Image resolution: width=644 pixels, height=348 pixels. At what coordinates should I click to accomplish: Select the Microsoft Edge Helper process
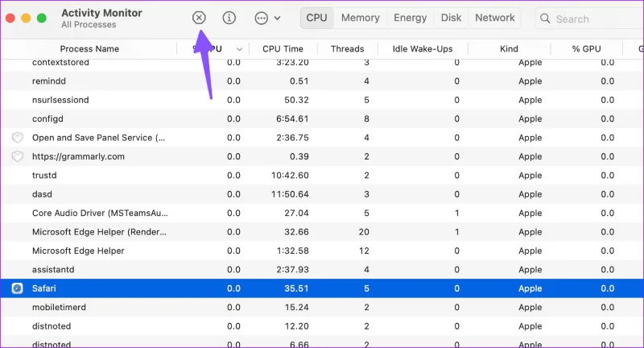pos(322,251)
